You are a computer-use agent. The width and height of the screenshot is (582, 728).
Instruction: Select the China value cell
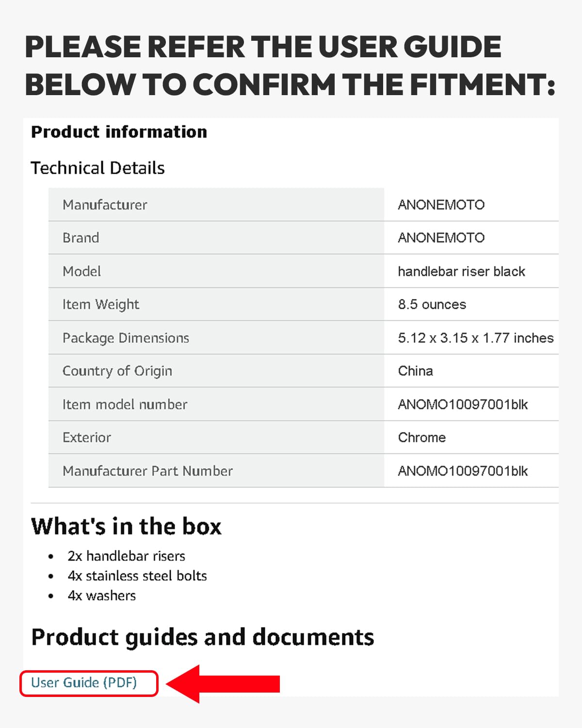(x=416, y=371)
